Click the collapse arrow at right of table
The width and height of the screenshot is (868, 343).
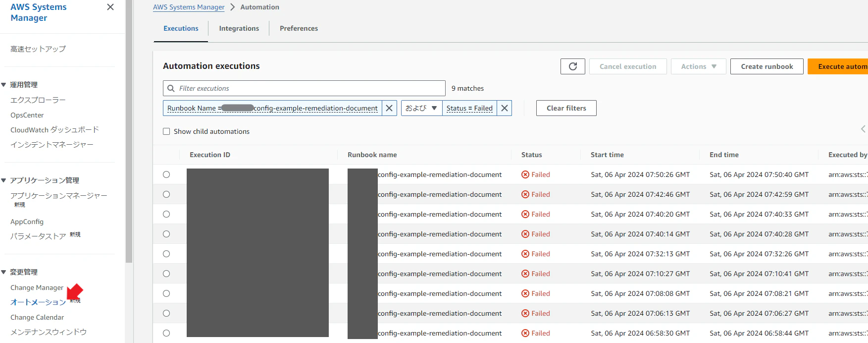863,129
